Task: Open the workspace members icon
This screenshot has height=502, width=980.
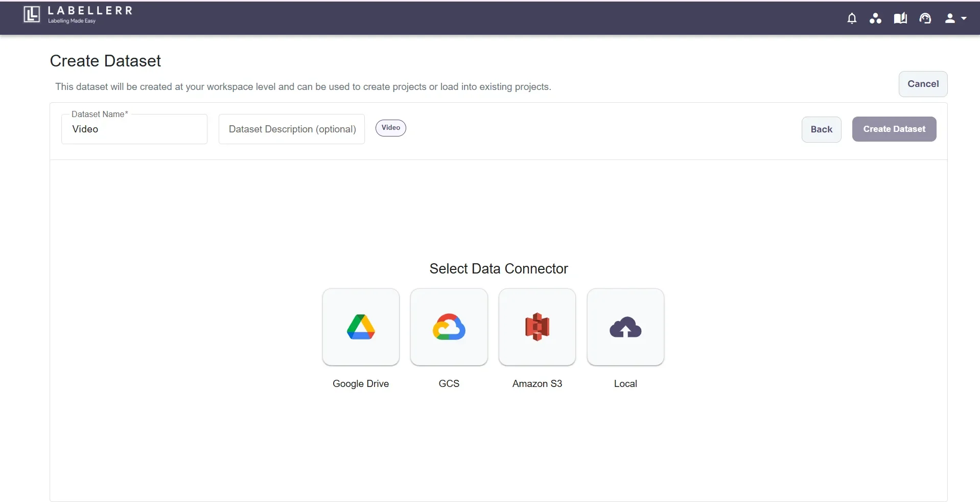Action: (x=875, y=18)
